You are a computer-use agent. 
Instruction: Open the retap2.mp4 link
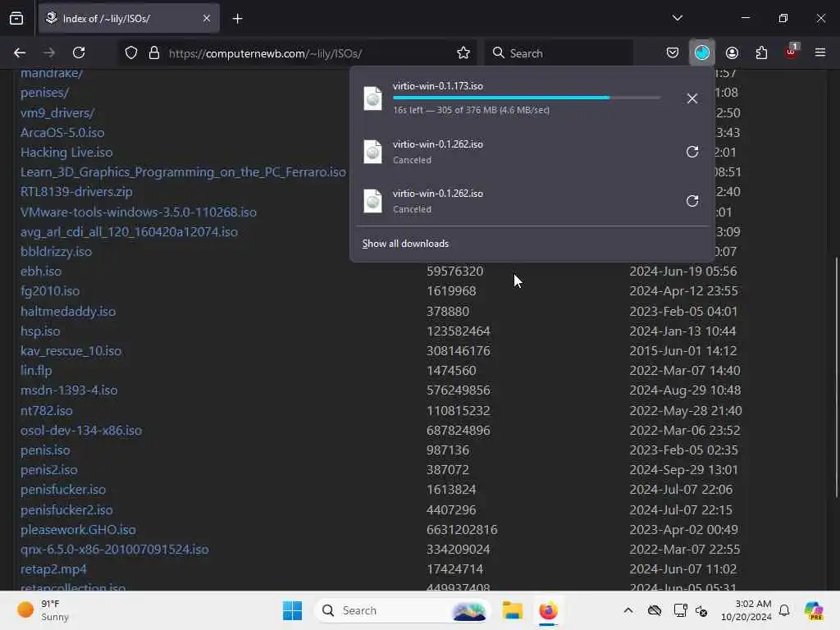coord(53,569)
